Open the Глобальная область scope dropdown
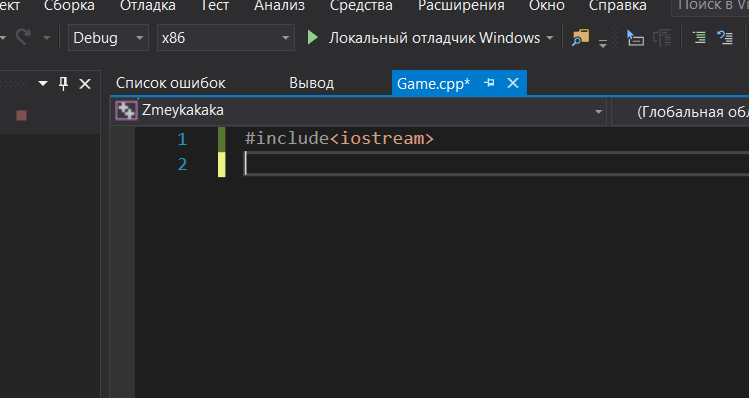 pyautogui.click(x=680, y=112)
